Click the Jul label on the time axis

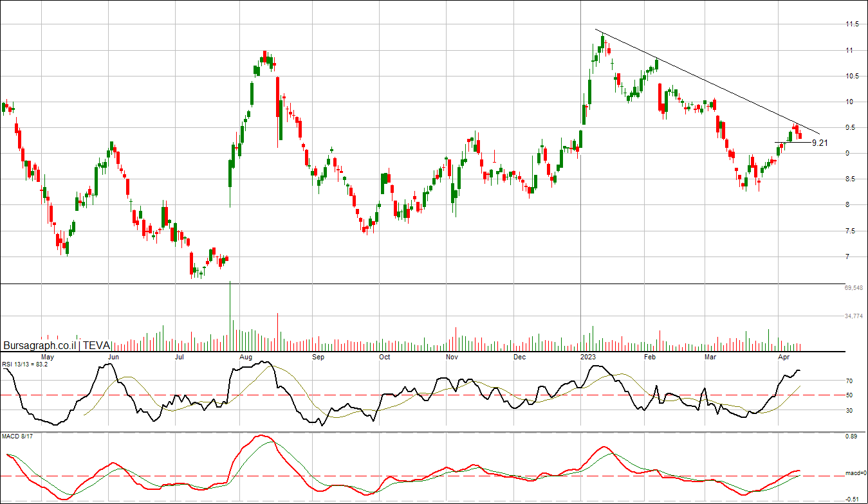tap(180, 356)
